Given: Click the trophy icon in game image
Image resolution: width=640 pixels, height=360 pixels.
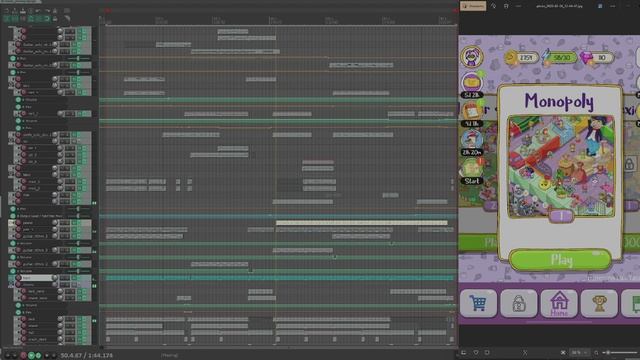Looking at the screenshot, I should (x=599, y=303).
